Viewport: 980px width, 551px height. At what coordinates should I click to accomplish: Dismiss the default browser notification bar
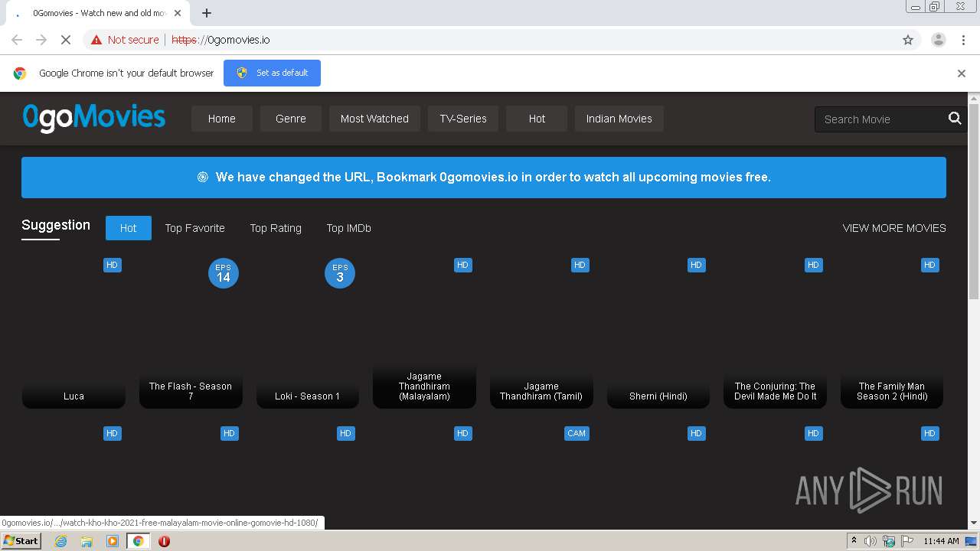[962, 73]
